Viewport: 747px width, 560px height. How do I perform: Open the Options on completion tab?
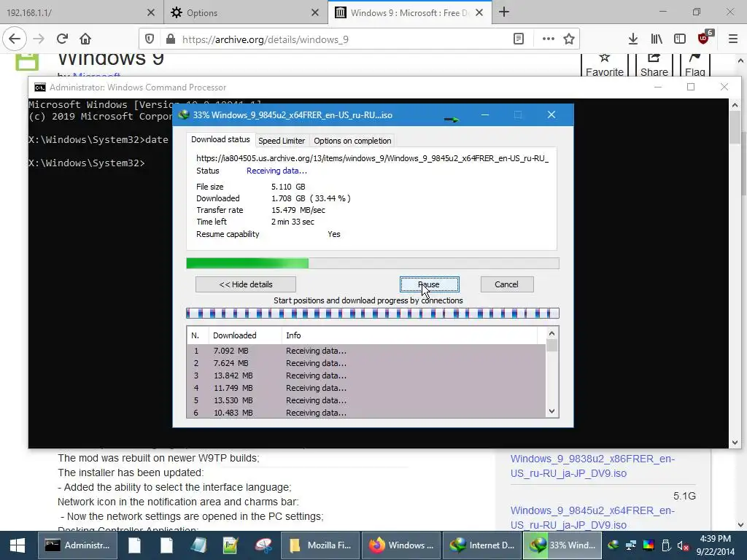point(352,141)
